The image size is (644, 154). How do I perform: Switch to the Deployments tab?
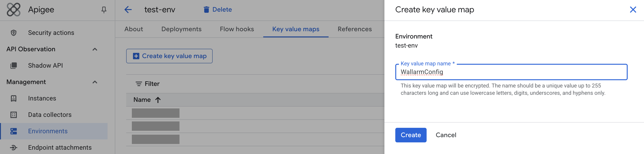[x=181, y=29]
